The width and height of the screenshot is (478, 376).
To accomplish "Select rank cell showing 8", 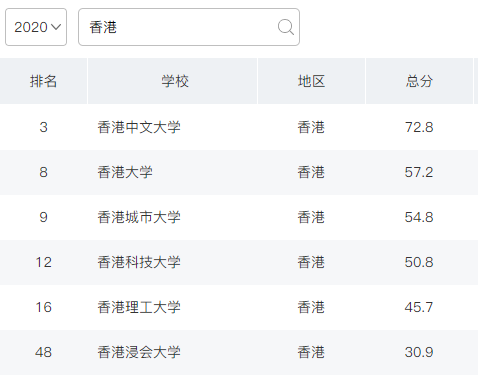I will click(43, 172).
